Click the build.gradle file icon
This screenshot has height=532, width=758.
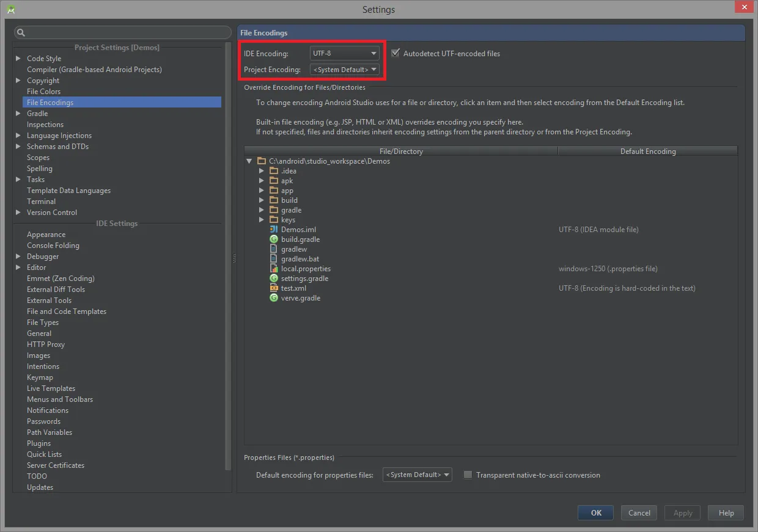point(274,239)
